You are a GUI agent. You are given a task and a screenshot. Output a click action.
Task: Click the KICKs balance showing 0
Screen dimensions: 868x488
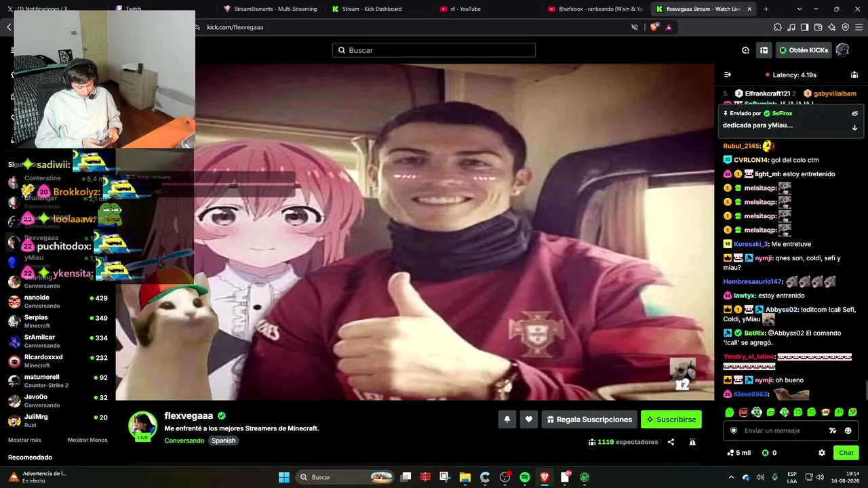point(769,453)
